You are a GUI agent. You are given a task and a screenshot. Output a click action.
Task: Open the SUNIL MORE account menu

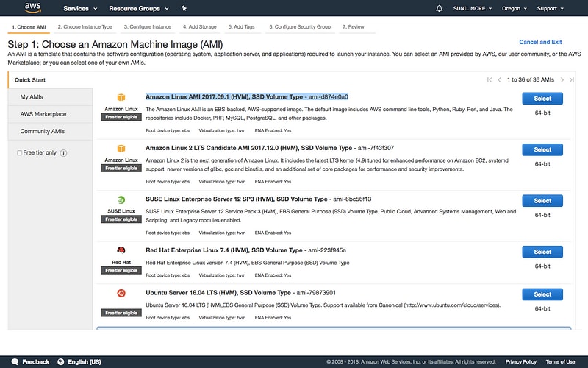click(x=473, y=8)
